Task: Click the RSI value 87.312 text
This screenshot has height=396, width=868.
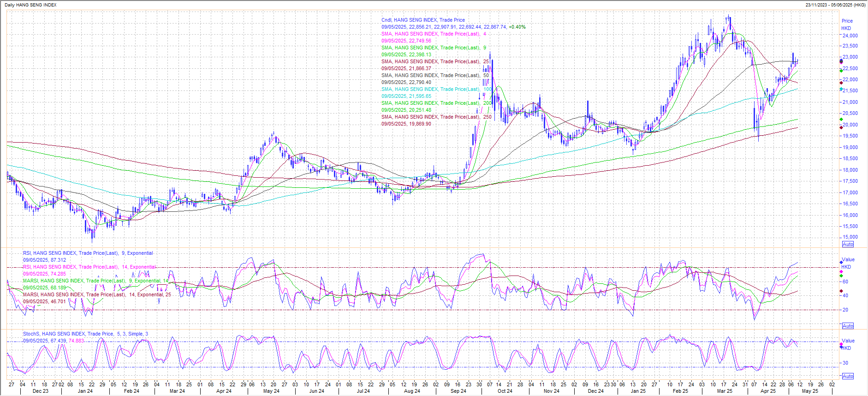Action: pyautogui.click(x=58, y=260)
